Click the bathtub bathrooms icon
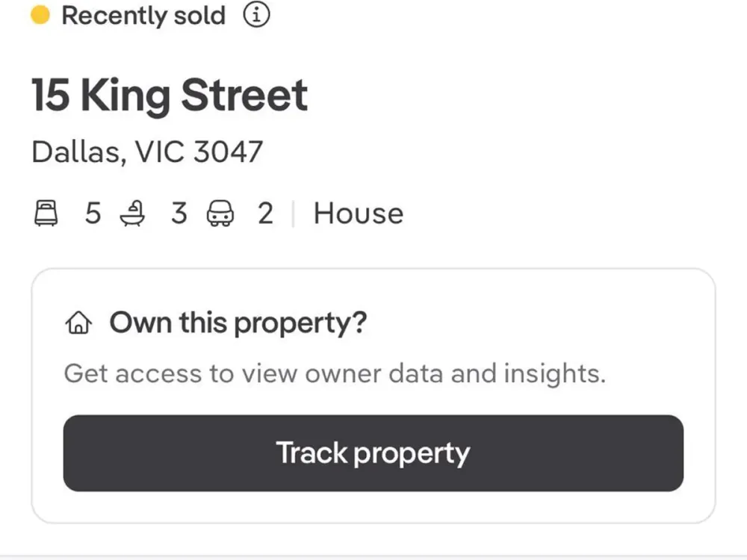The width and height of the screenshot is (747, 560). coord(132,214)
